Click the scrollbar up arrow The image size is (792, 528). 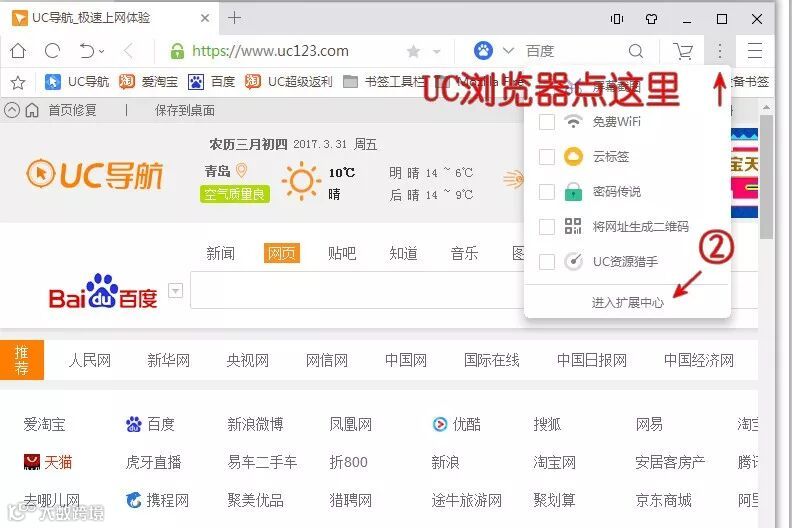tap(766, 108)
